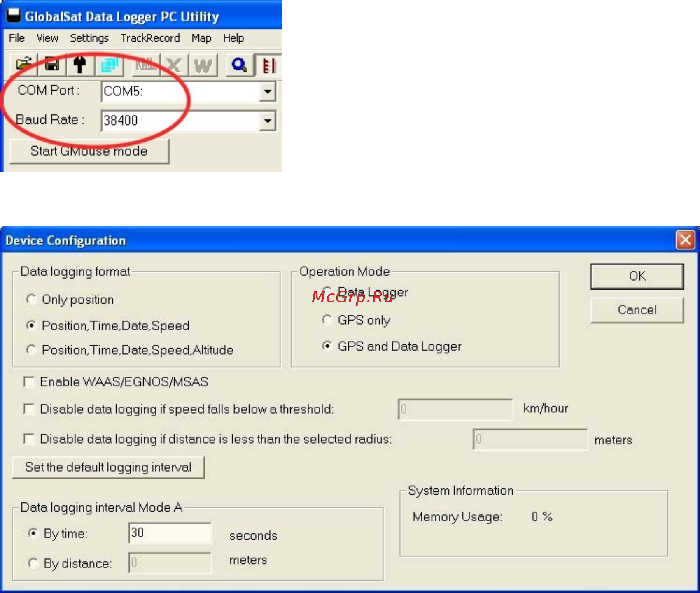Click the cyan stacked windows icon
The height and width of the screenshot is (593, 700).
pos(110,65)
